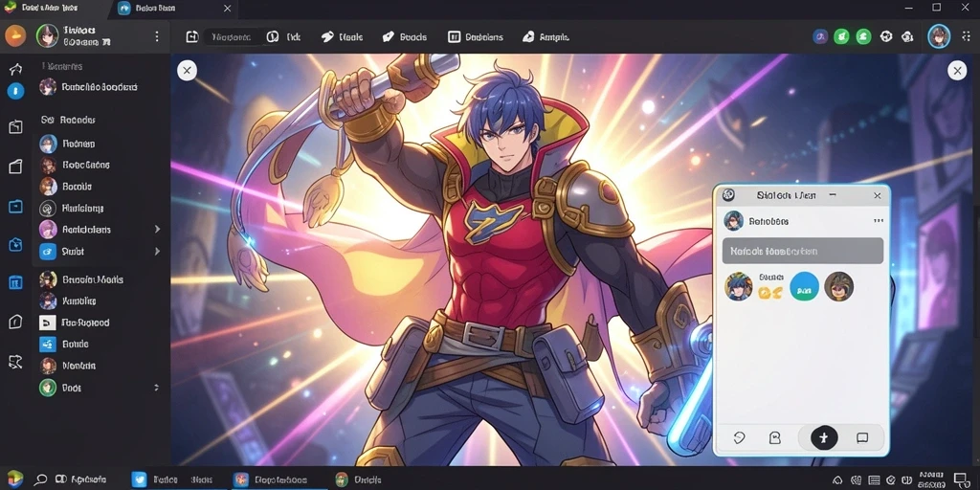Focus the dark search field in the top toolbar
This screenshot has width=980, height=490.
232,37
